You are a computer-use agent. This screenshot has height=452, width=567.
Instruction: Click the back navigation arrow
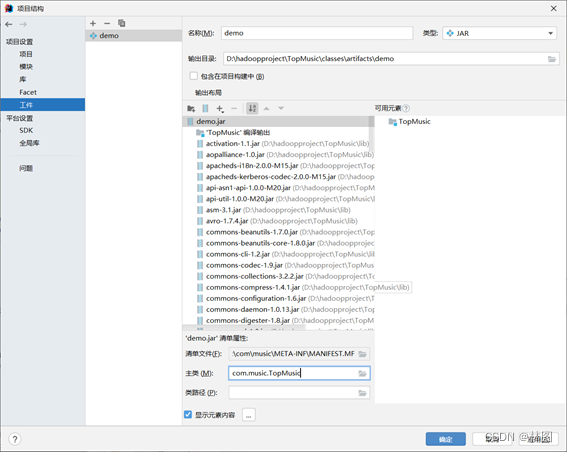[x=9, y=24]
